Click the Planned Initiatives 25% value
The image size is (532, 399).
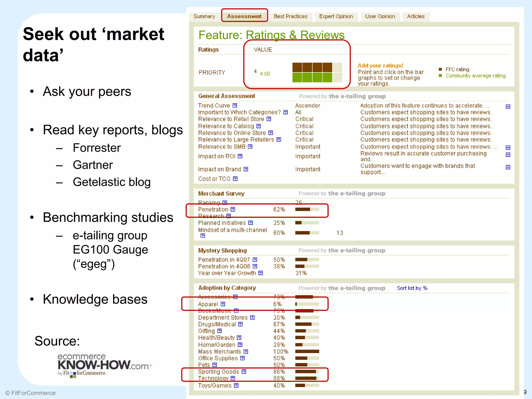click(x=279, y=223)
